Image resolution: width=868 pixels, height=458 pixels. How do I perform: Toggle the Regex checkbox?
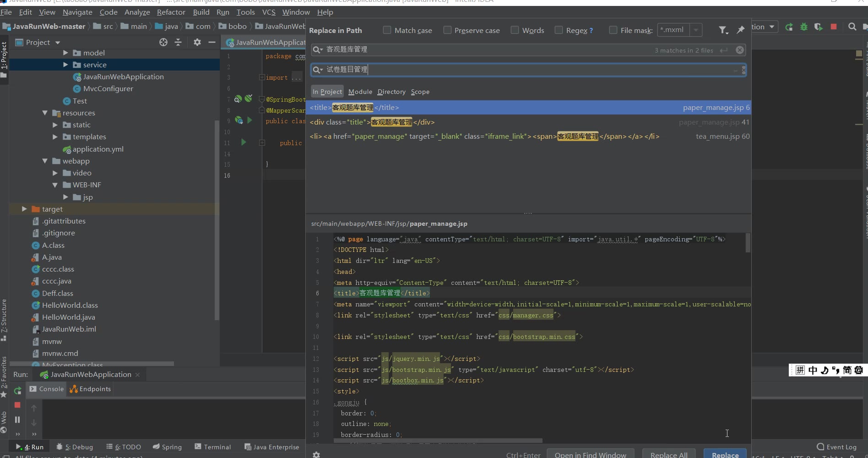pos(559,30)
